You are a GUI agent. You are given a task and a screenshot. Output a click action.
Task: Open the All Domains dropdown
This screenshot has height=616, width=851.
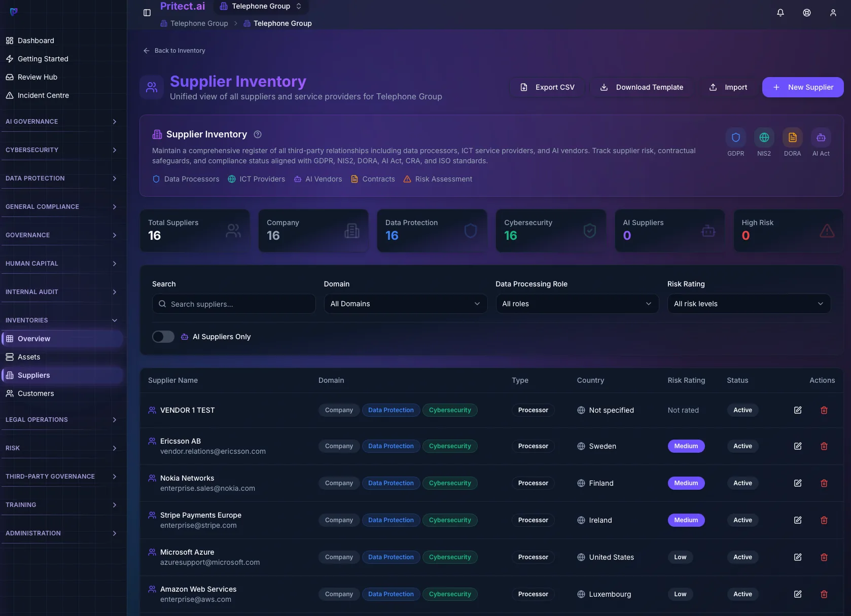pos(406,304)
